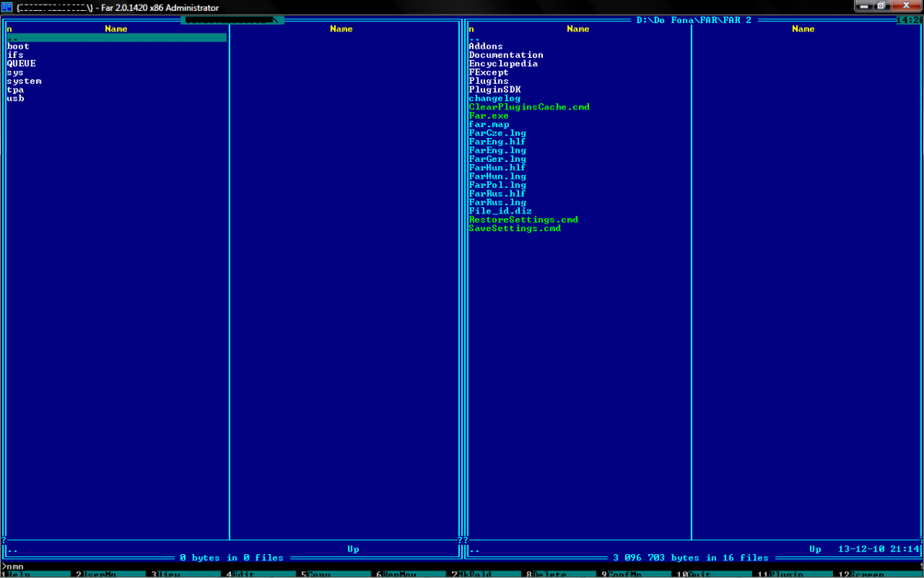The height and width of the screenshot is (578, 924).
Task: Select the system folder in left panel
Action: coord(25,81)
